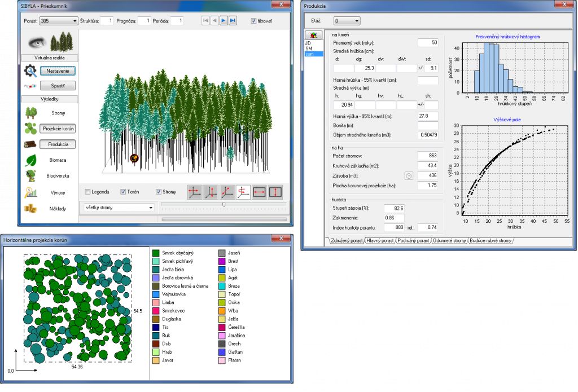Image resolution: width=578 pixels, height=392 pixels.
Task: Click the Výnosy yield chart icon
Action: (32, 192)
